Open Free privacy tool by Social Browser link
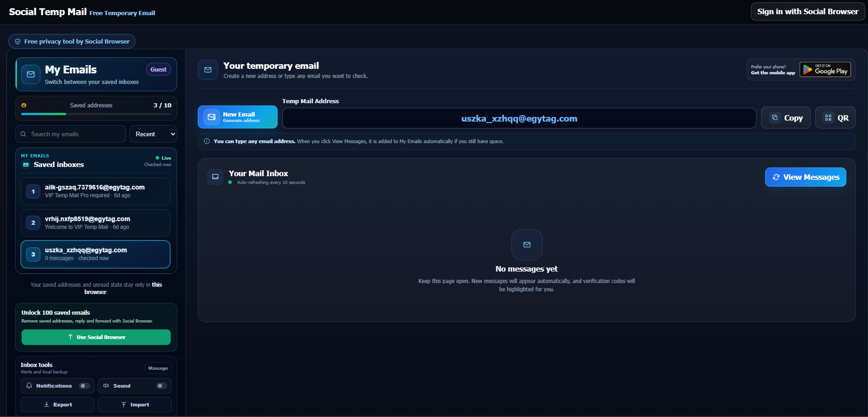868x417 pixels. tap(72, 41)
